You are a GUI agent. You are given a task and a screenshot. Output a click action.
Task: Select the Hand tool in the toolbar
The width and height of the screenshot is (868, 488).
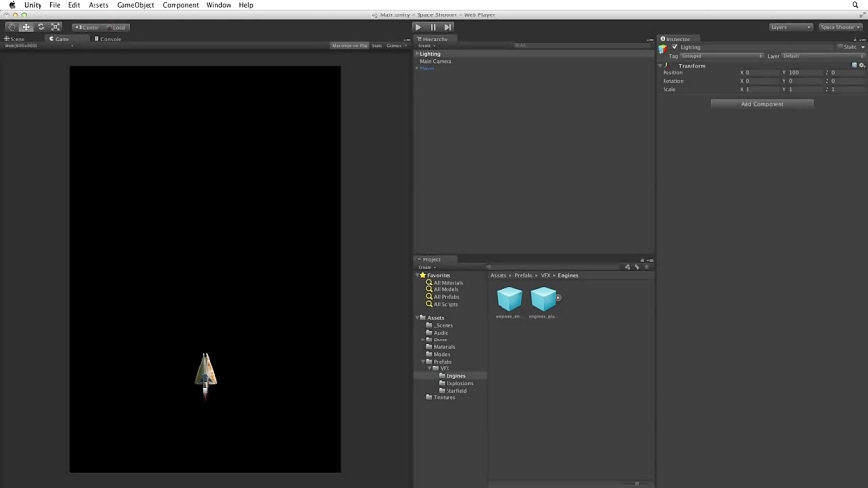coord(12,27)
